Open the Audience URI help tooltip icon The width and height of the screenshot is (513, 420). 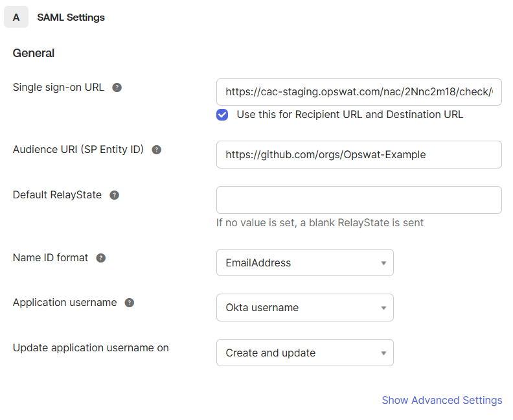(x=156, y=150)
